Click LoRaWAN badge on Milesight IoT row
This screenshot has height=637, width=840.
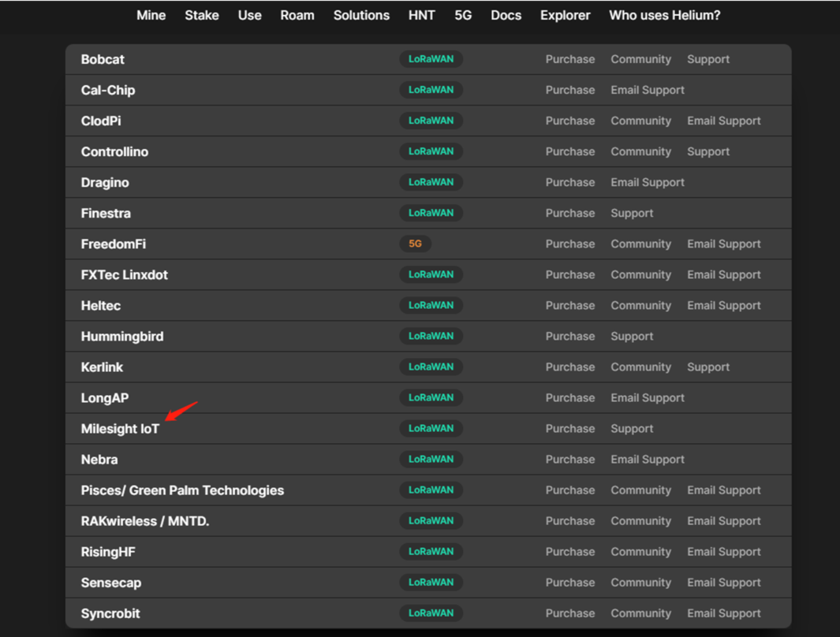pyautogui.click(x=431, y=428)
